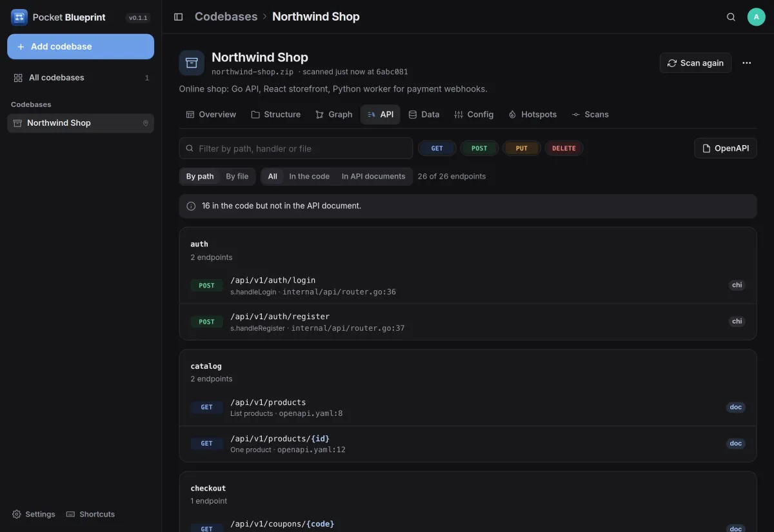Viewport: 774px width, 532px height.
Task: Group endpoints By path
Action: point(200,176)
